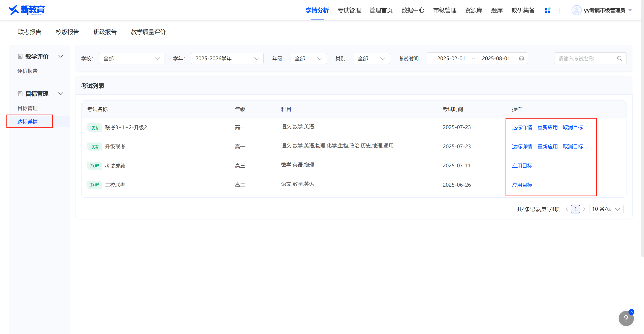
Task: Click the help question mark button
Action: point(626,318)
